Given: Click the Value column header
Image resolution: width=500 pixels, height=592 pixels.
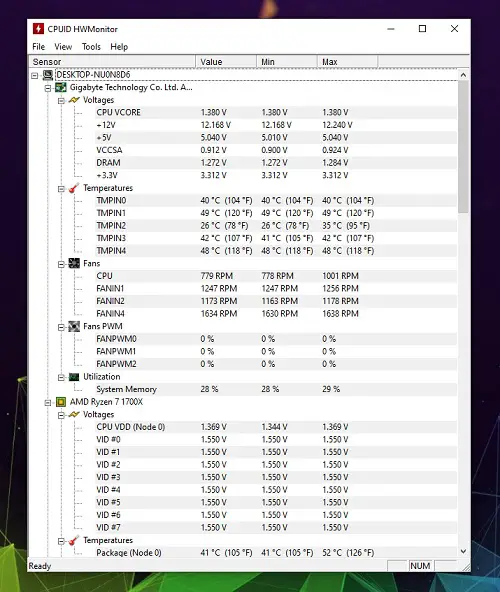Looking at the screenshot, I should 226,62.
